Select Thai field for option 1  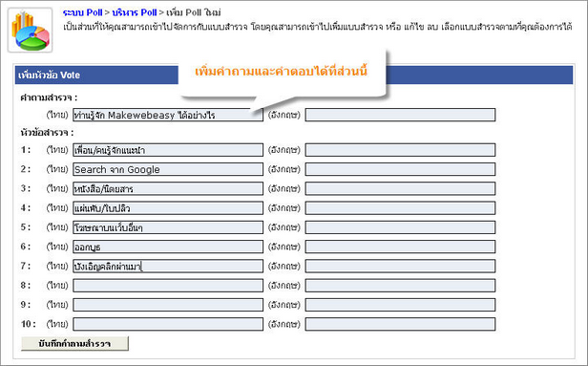pyautogui.click(x=168, y=150)
